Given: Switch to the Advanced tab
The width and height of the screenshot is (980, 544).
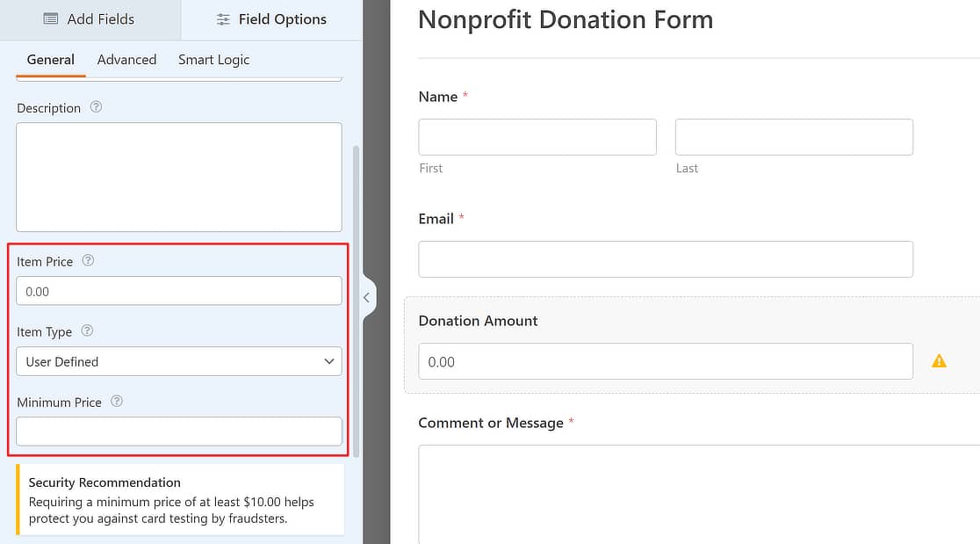Looking at the screenshot, I should (x=126, y=60).
